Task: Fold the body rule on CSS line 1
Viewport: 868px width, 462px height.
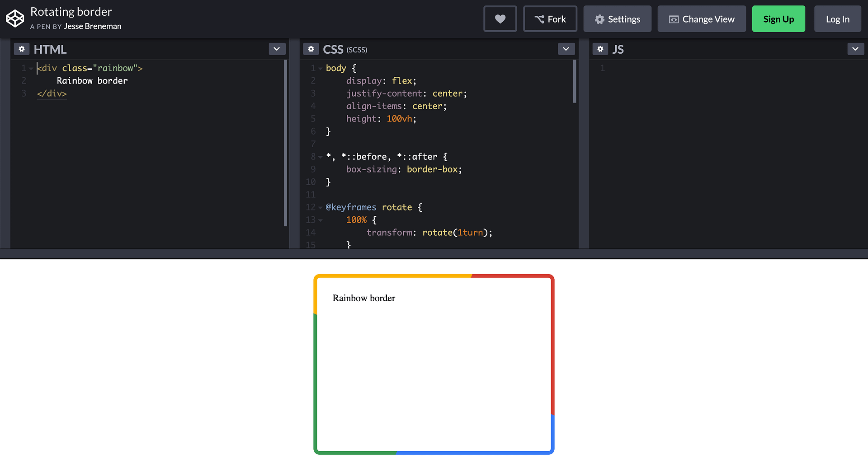Action: (320, 69)
